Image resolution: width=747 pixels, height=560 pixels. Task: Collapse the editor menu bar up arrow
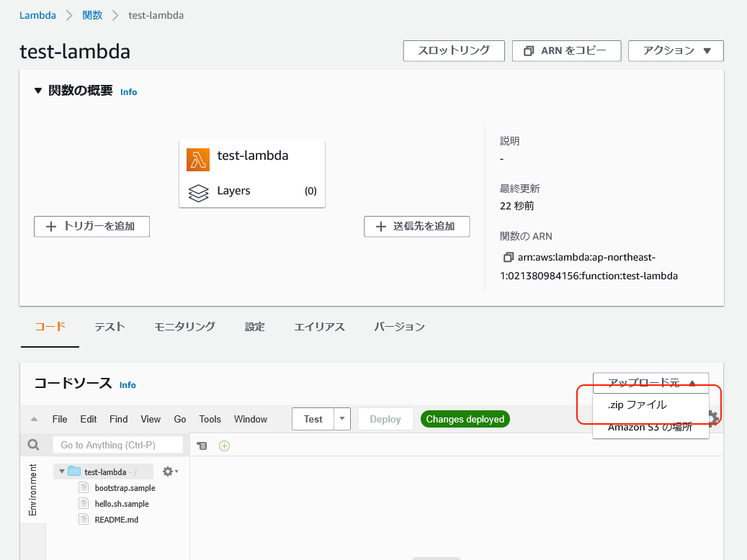[34, 419]
